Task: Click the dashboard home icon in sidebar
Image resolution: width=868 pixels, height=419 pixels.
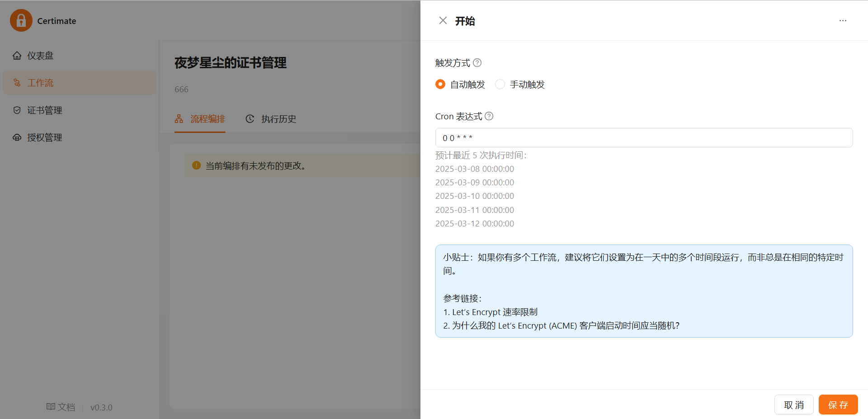Action: 17,56
